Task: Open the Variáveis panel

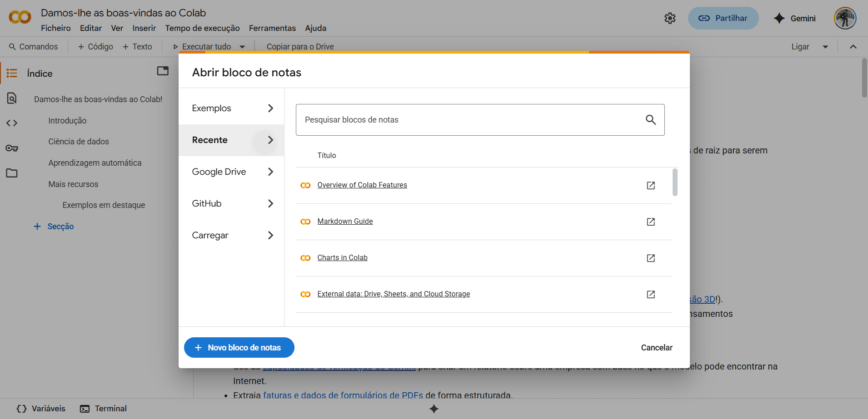Action: (x=41, y=409)
